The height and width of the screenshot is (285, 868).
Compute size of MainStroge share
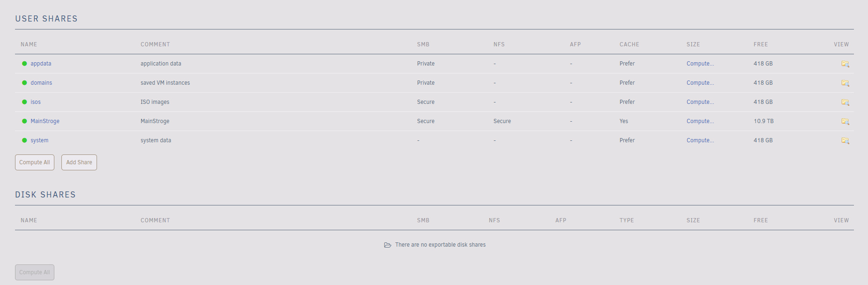(x=700, y=121)
